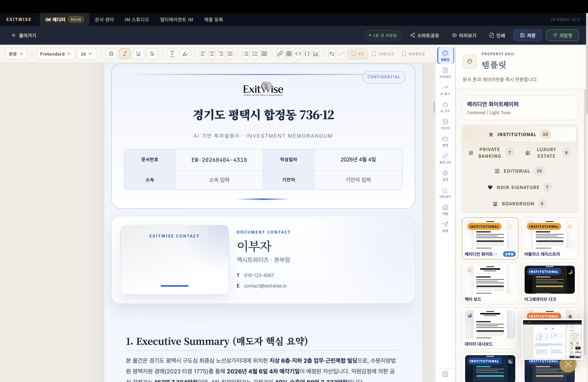
Task: Click the insert link icon
Action: [280, 54]
